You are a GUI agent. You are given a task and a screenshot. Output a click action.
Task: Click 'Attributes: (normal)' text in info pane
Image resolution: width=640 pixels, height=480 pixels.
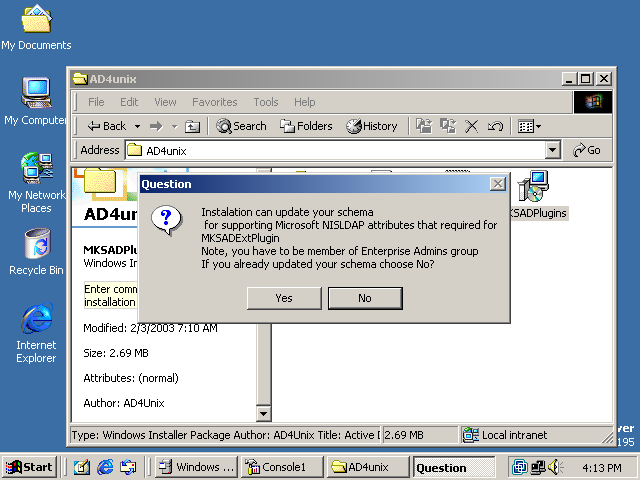tap(131, 378)
